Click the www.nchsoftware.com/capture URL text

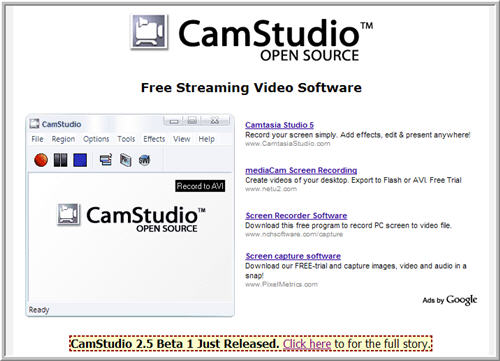[294, 234]
